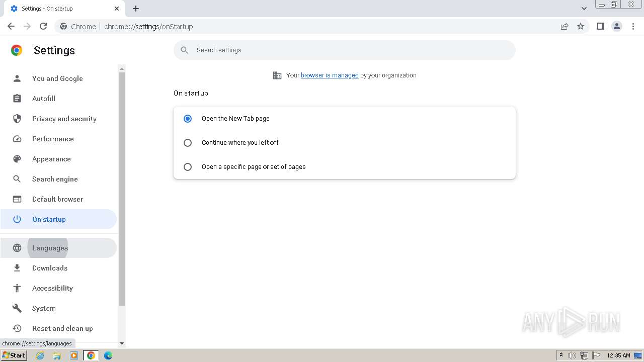Click the taskbar clock showing 12:35 AM
Image resolution: width=644 pixels, height=362 pixels.
[x=618, y=355]
